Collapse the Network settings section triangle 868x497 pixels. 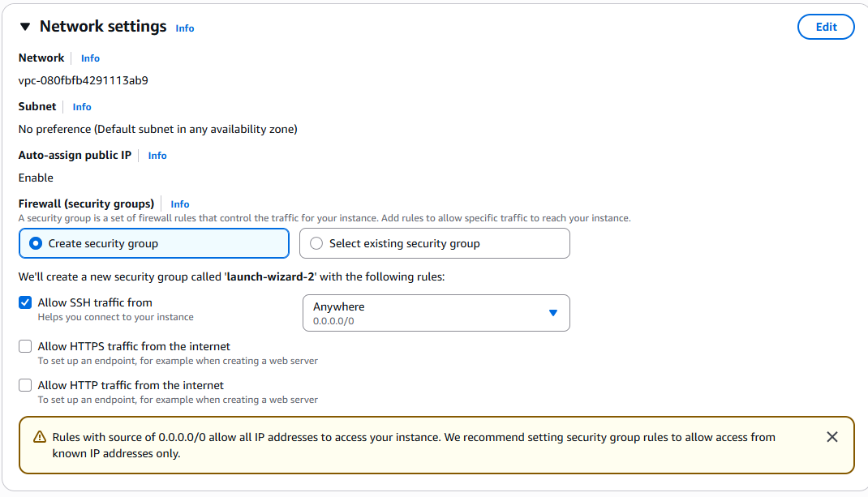coord(25,27)
